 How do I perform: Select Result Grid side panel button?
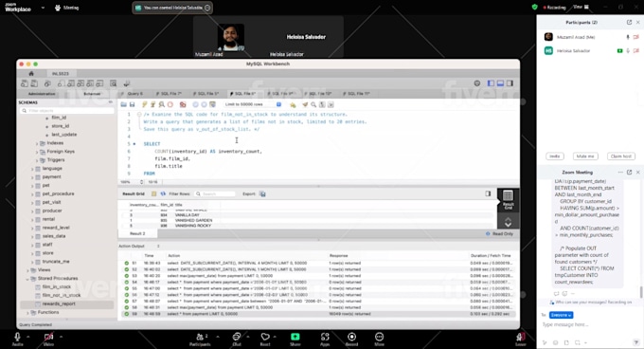pyautogui.click(x=508, y=200)
